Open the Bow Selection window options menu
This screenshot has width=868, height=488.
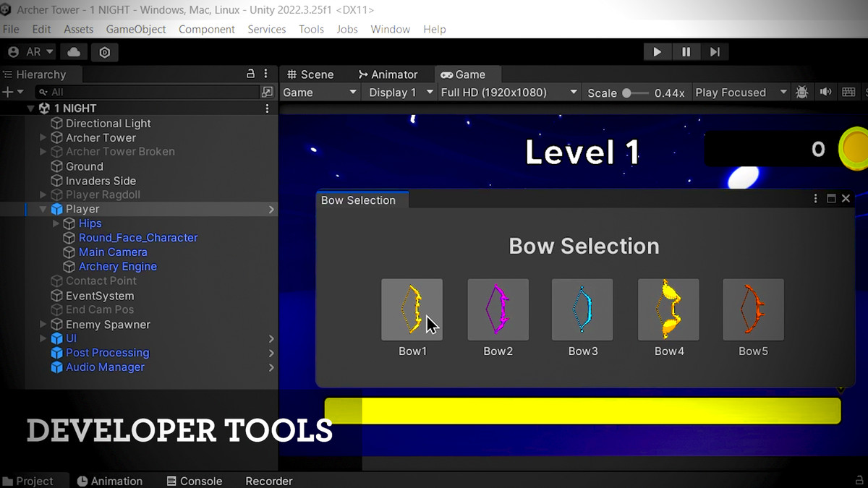816,199
